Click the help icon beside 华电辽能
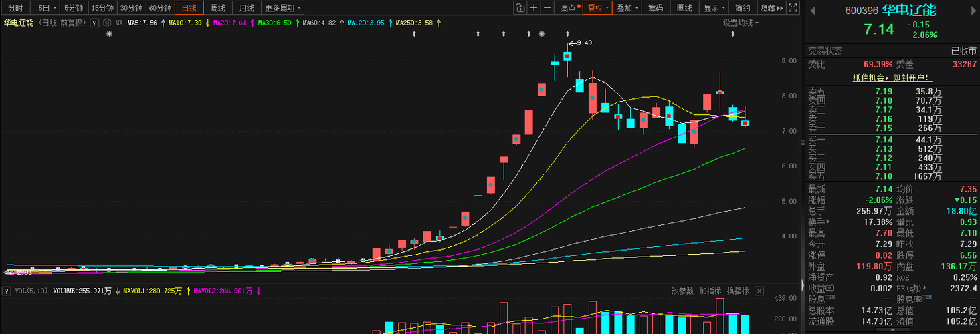Viewport: 980px width, 334px height. [x=94, y=23]
